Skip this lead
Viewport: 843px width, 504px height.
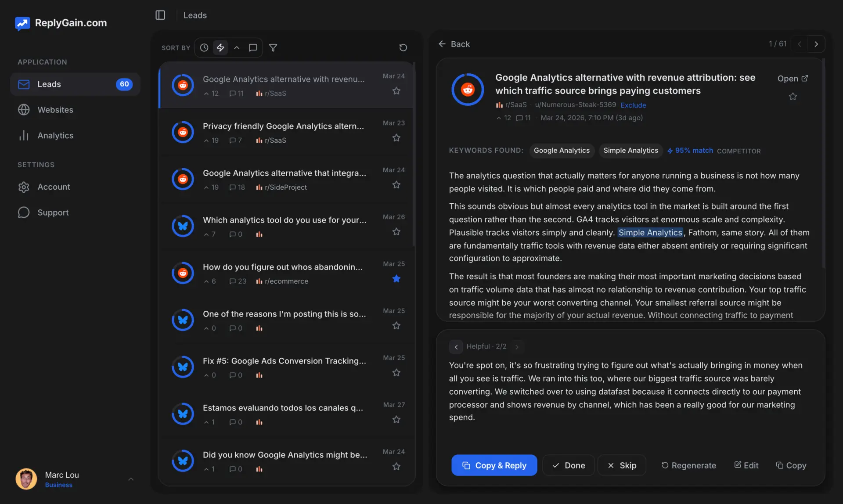622,465
